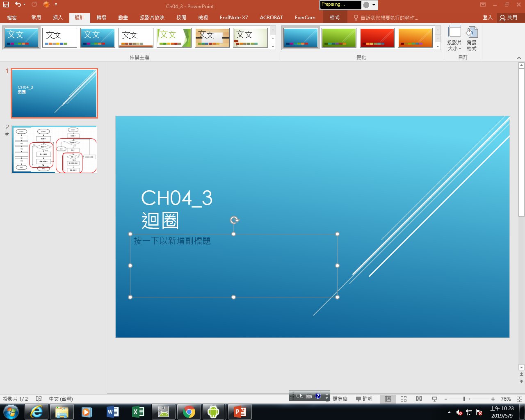Select slide 1 thumbnail in the panel
Image resolution: width=525 pixels, height=420 pixels.
coord(55,93)
